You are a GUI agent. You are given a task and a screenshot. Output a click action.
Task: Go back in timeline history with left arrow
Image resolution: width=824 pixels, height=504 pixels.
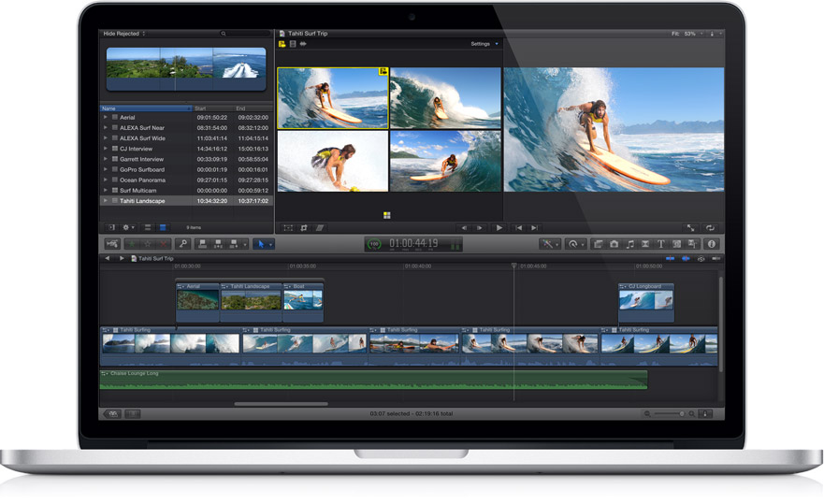click(108, 259)
